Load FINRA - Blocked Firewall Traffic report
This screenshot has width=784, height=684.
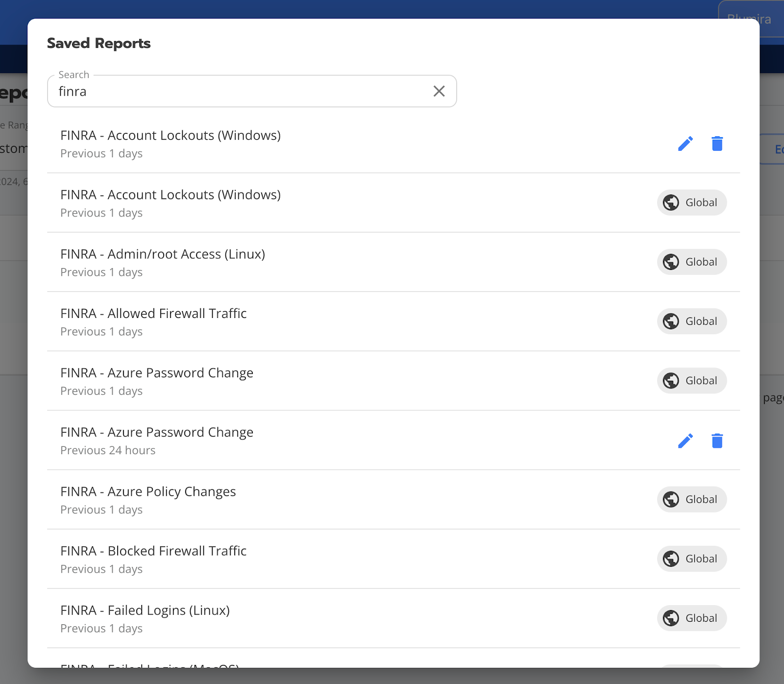point(153,551)
